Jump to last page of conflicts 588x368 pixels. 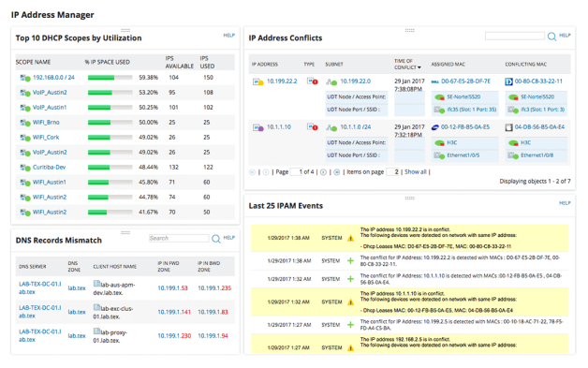337,172
